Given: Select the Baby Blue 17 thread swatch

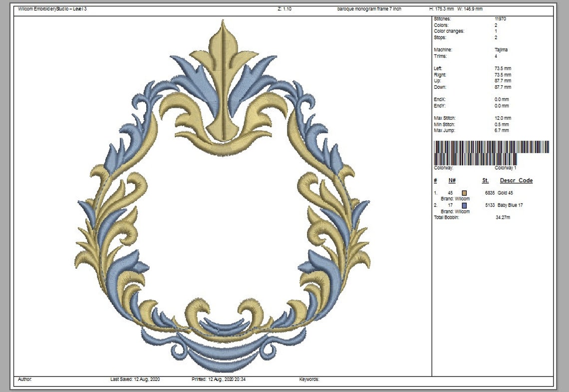Looking at the screenshot, I should tap(465, 205).
